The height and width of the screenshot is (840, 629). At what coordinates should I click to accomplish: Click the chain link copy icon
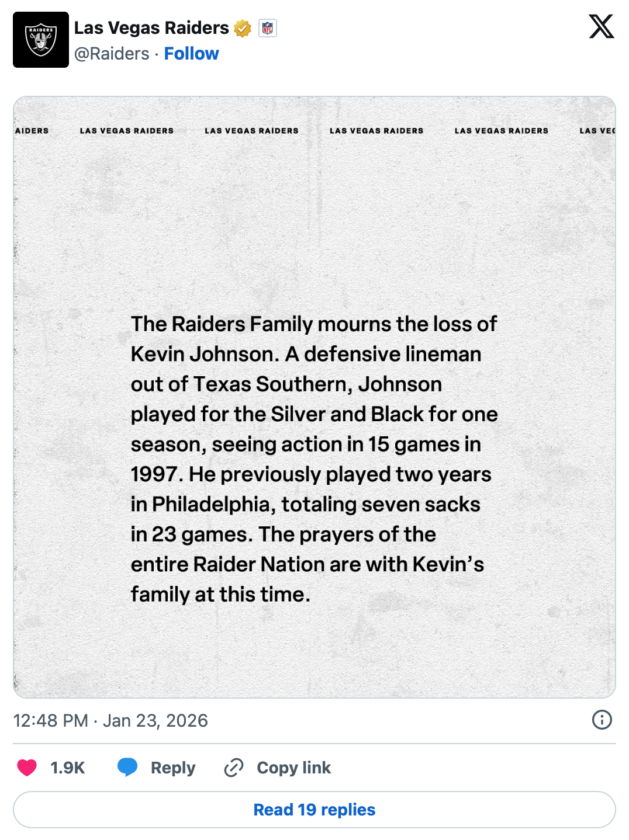click(234, 768)
